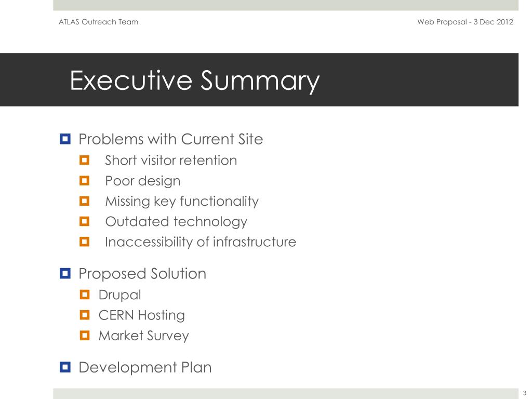Click the blue bullet beside Problems with Current Site
Screen dimensions: 532x399
coord(65,139)
